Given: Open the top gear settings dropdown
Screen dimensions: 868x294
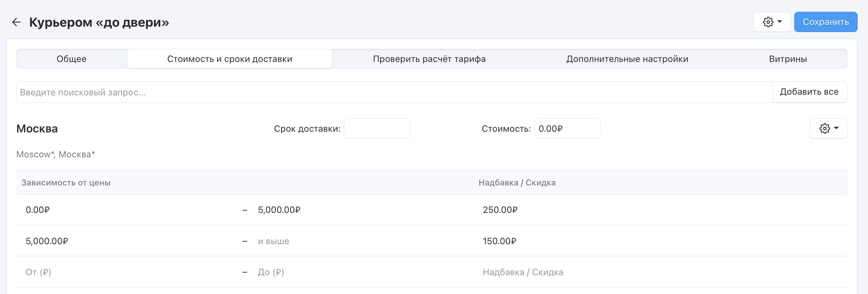Looking at the screenshot, I should click(772, 22).
